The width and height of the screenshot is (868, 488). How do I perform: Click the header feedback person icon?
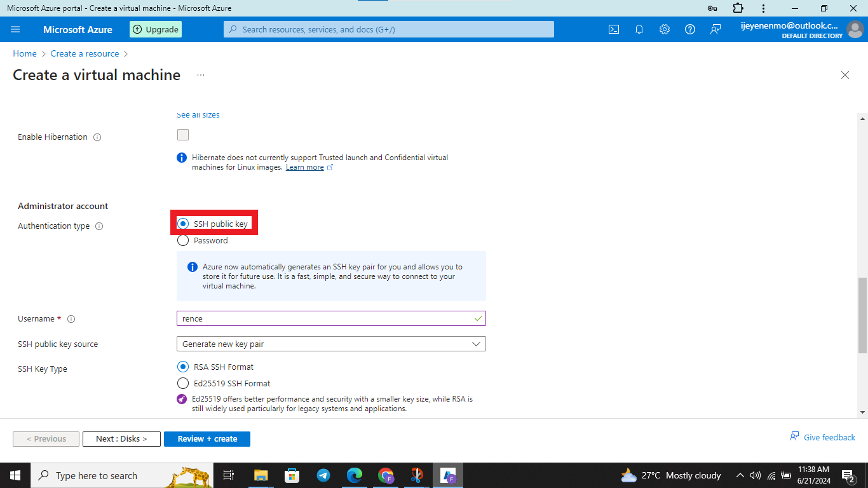coord(715,29)
